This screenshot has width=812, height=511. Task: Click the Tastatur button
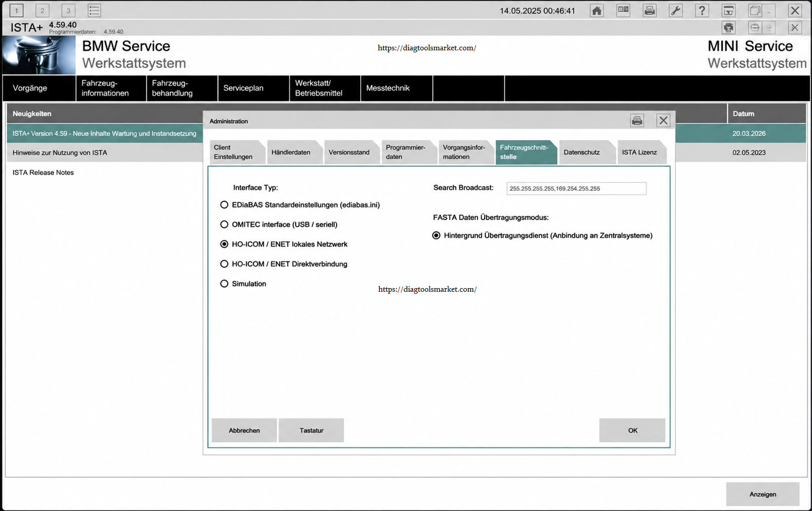pyautogui.click(x=311, y=430)
